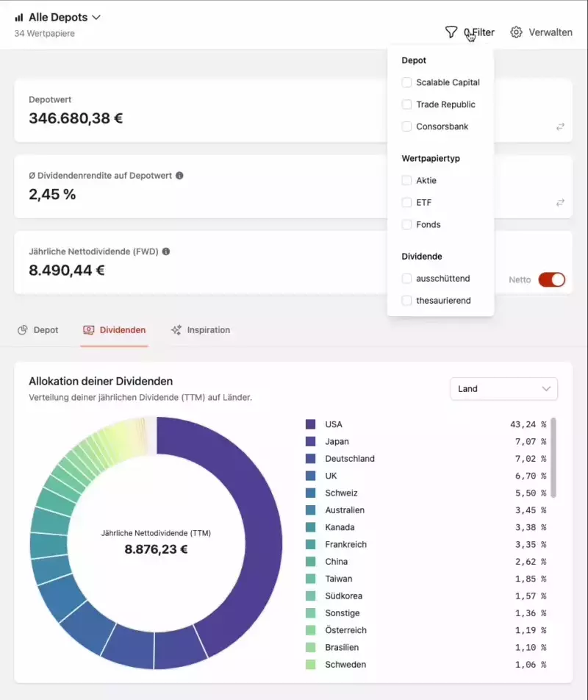Open the Land allocation dropdown
588x700 pixels.
point(503,389)
